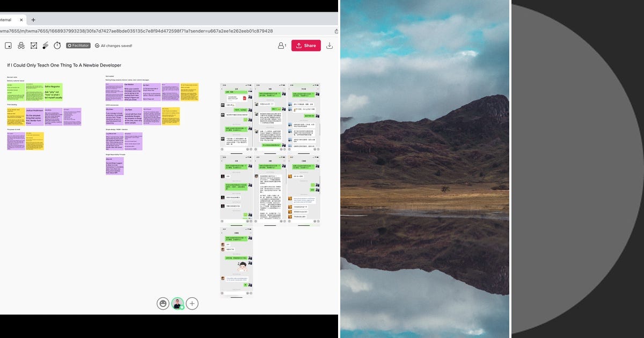Select Joshua Hodkinson's purple sticky note
Screen dimensions: 644x338
(34, 117)
